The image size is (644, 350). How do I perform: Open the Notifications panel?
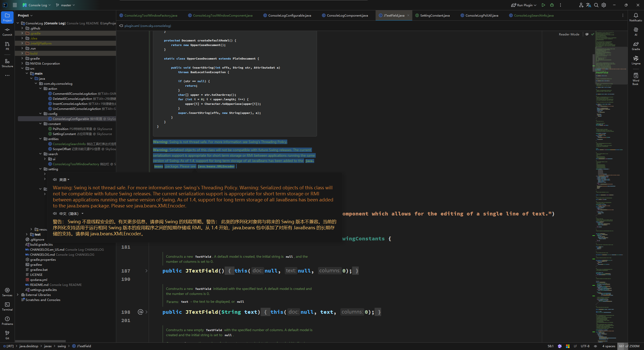(635, 17)
